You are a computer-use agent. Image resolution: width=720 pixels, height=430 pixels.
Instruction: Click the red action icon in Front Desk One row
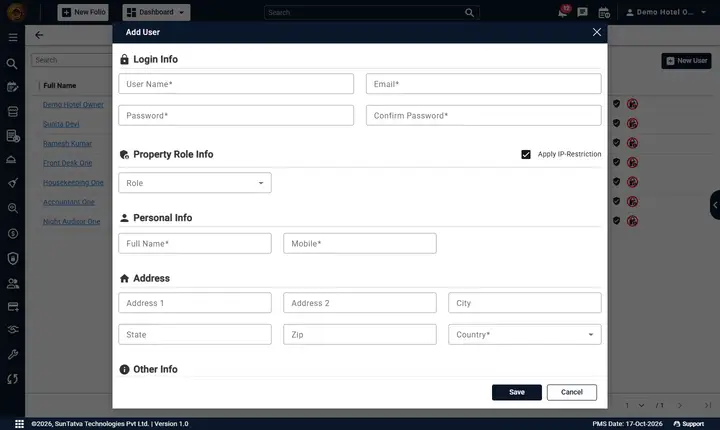point(632,163)
